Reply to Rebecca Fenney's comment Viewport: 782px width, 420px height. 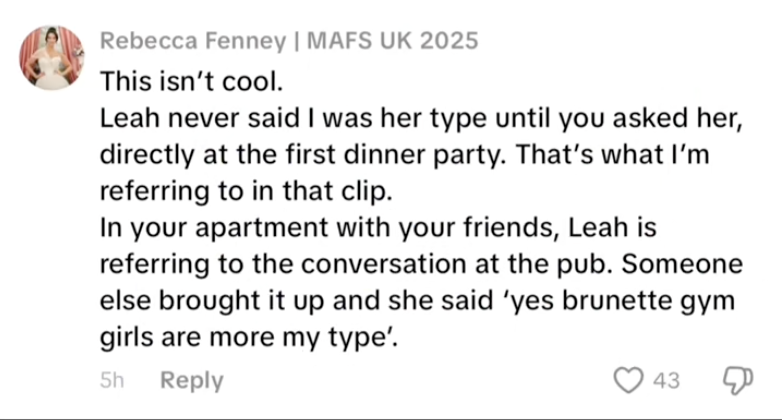tap(192, 381)
